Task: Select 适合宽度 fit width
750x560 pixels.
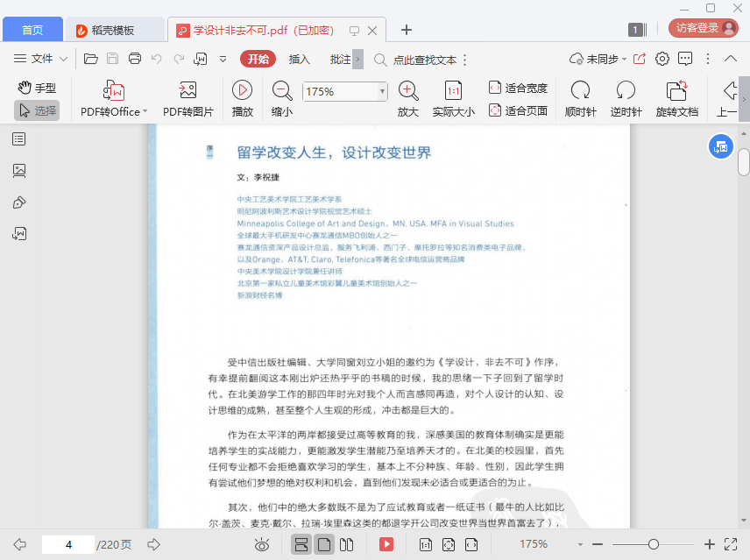Action: 518,88
